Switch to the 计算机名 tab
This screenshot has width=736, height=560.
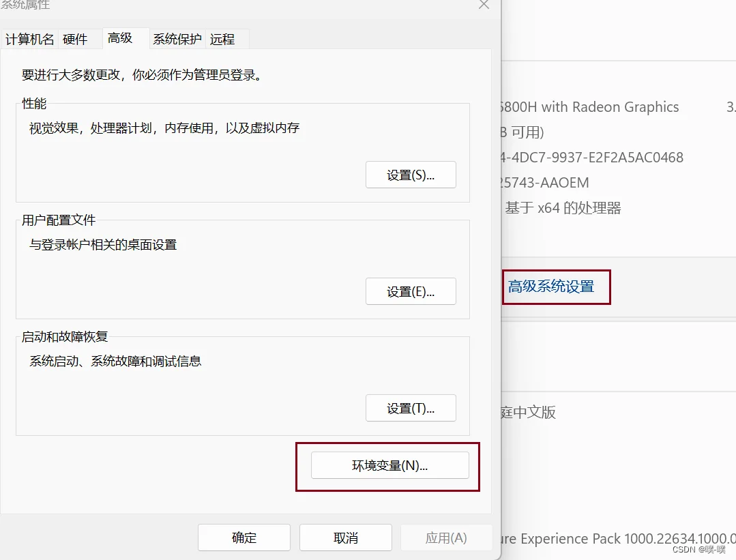point(29,39)
